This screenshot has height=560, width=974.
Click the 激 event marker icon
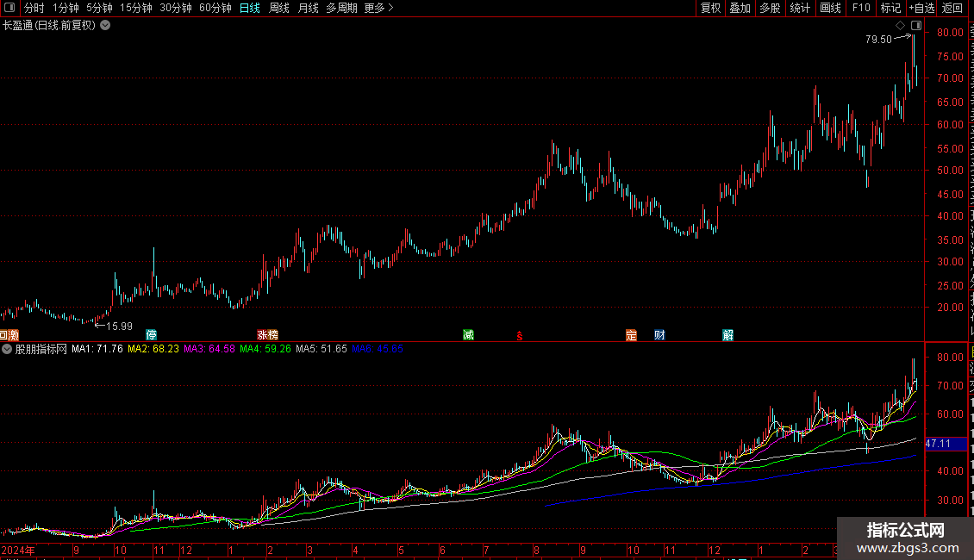coord(14,335)
